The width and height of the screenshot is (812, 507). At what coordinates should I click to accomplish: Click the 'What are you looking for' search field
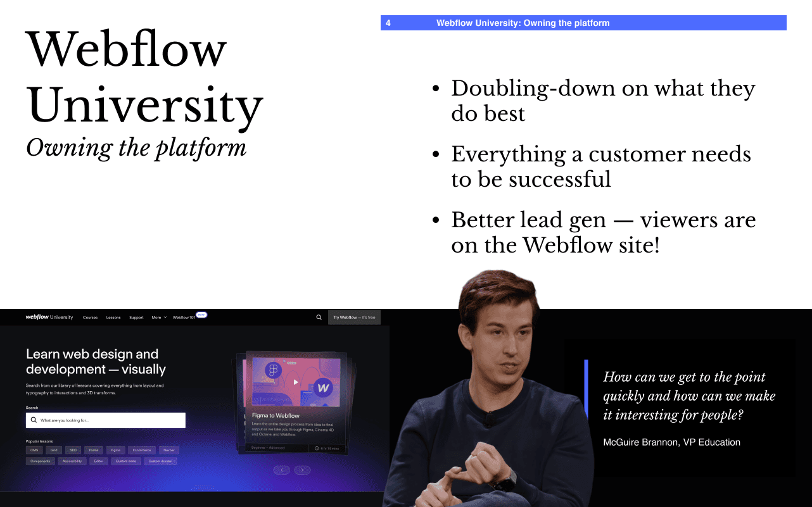[x=106, y=420]
